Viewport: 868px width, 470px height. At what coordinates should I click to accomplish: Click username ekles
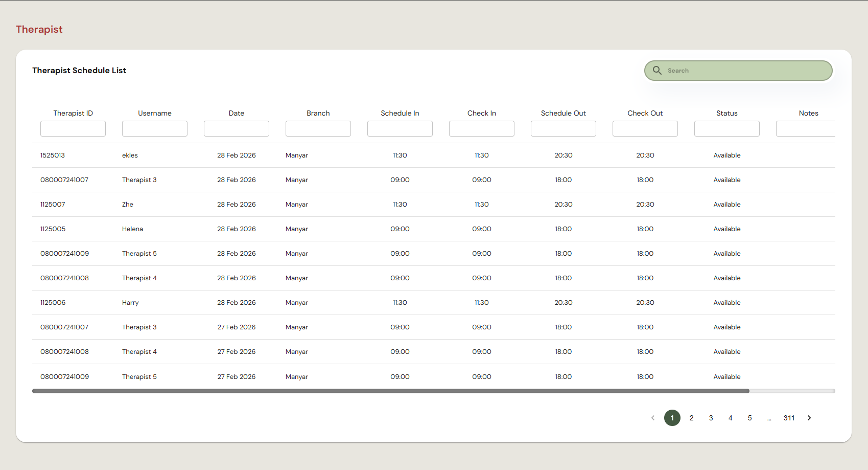pyautogui.click(x=130, y=155)
